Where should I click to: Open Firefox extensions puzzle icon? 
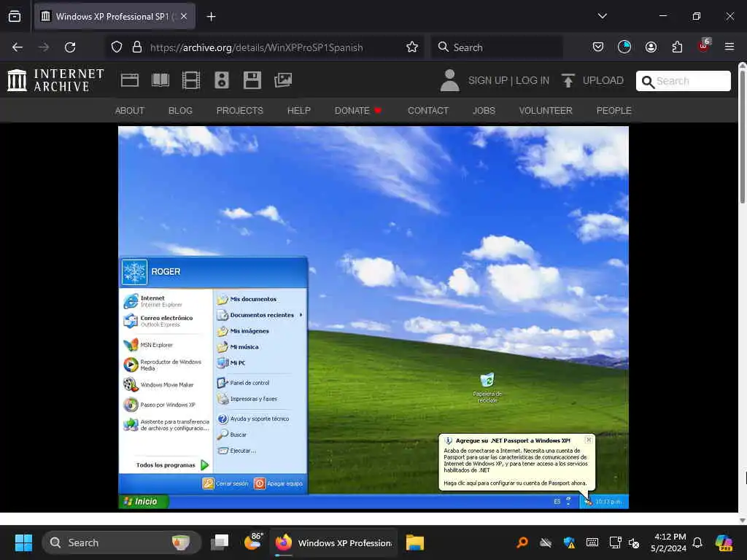point(677,47)
